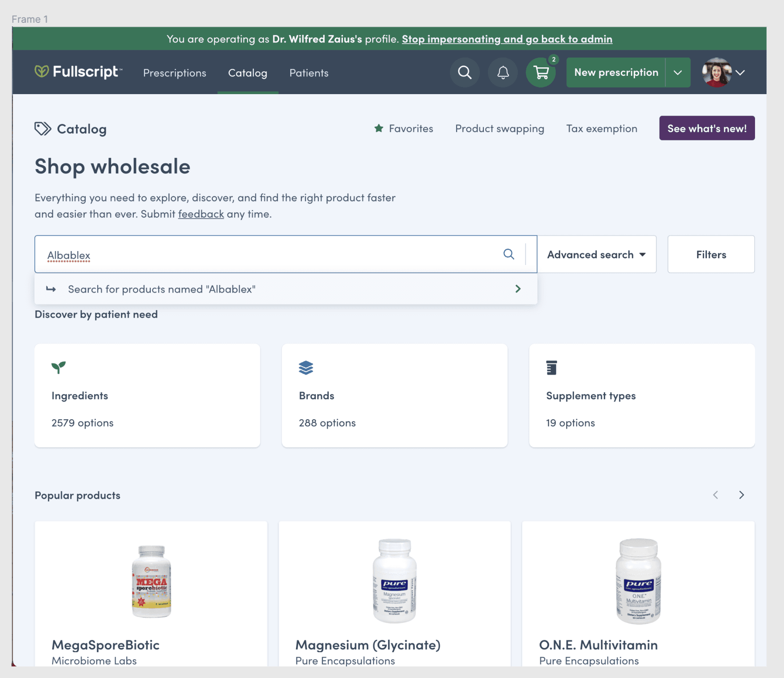The height and width of the screenshot is (678, 784).
Task: Click the Ingredients sprout icon
Action: pos(58,368)
